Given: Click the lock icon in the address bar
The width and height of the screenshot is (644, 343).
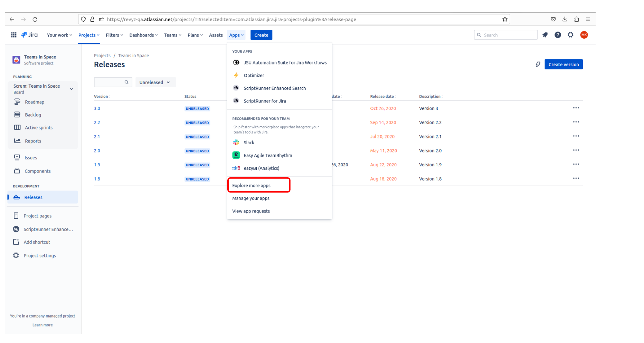Looking at the screenshot, I should [x=92, y=19].
